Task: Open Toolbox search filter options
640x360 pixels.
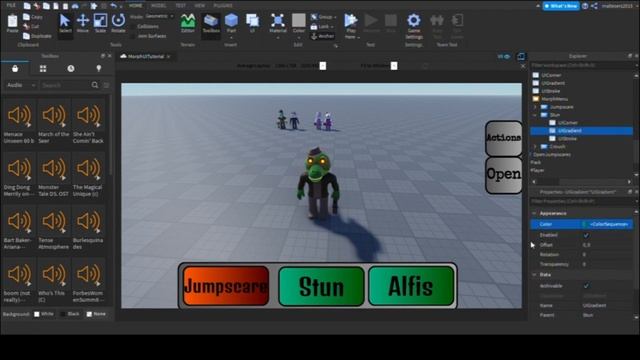Action: pos(107,85)
